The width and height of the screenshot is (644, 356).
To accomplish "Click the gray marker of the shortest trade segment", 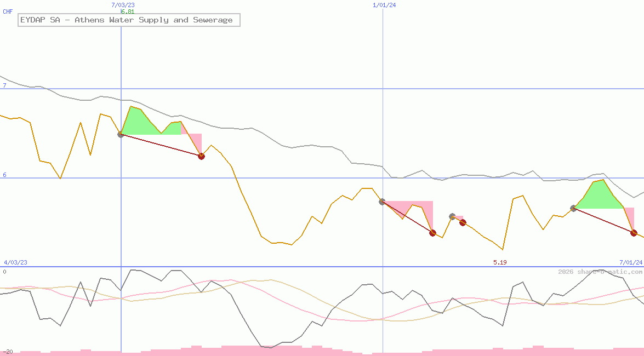I will [x=452, y=216].
